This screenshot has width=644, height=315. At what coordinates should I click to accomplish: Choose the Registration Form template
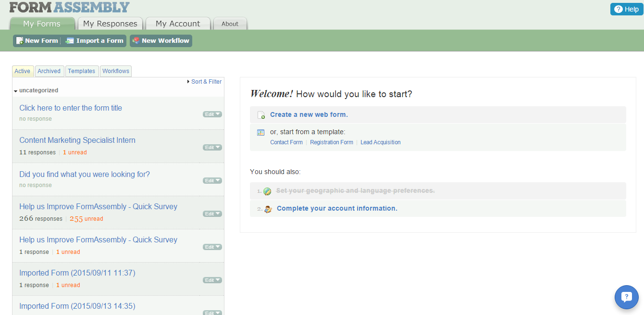[x=332, y=142]
